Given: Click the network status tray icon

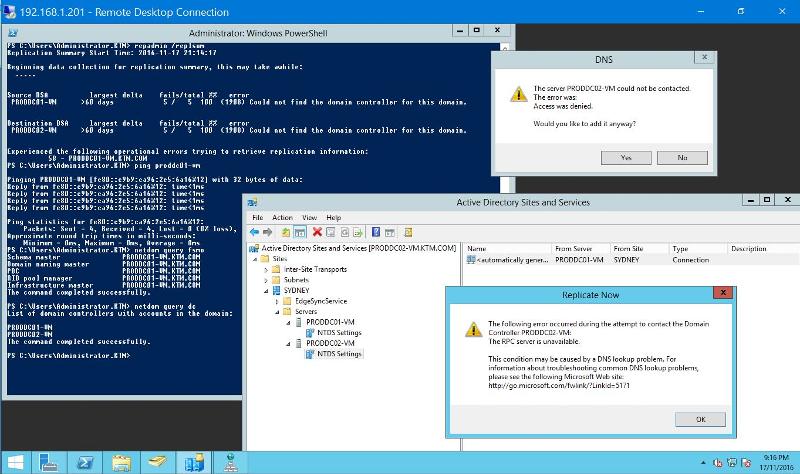Looking at the screenshot, I should [732, 463].
